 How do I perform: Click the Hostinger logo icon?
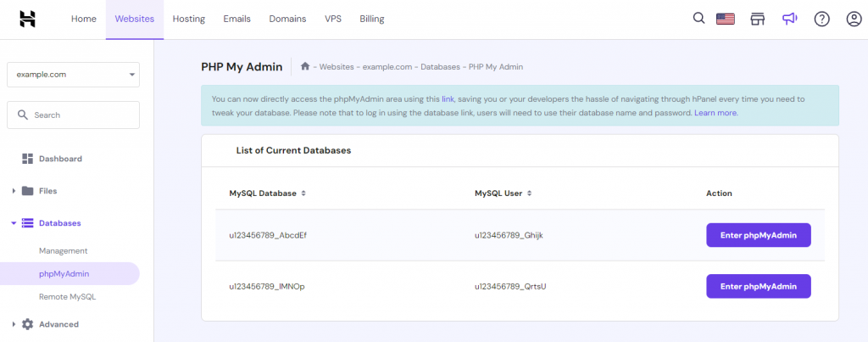[x=28, y=20]
